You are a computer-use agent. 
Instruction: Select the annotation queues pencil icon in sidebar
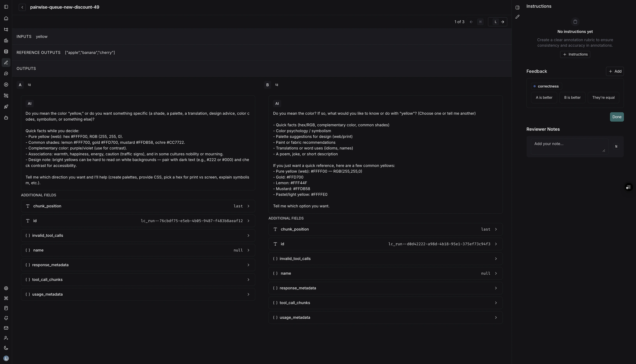[x=6, y=63]
